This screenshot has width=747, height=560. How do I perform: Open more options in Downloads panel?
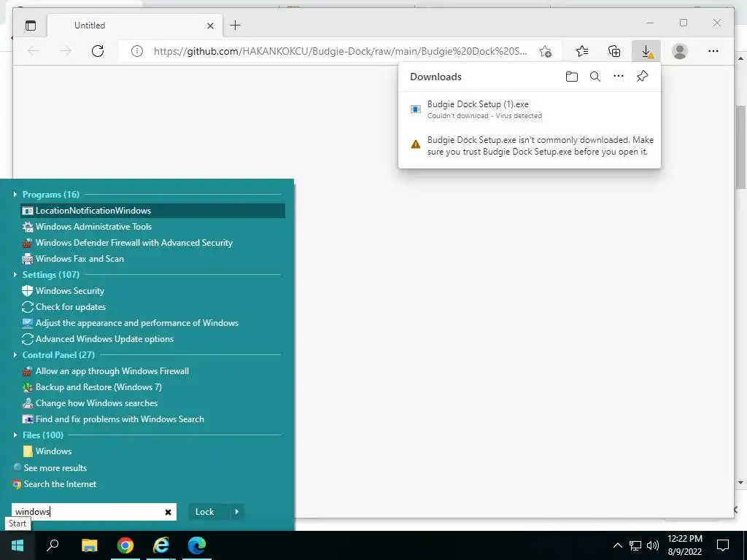tap(619, 76)
